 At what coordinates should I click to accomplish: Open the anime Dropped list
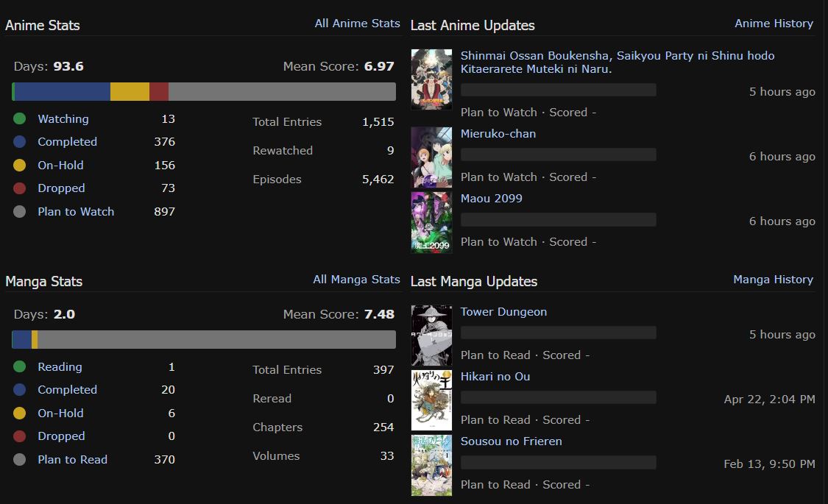click(x=61, y=188)
